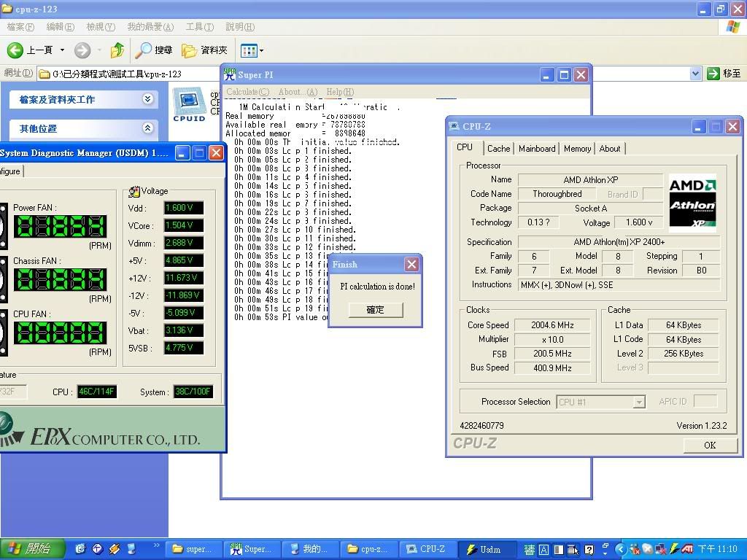
Task: Click the Explorer Back arrow icon
Action: click(15, 50)
